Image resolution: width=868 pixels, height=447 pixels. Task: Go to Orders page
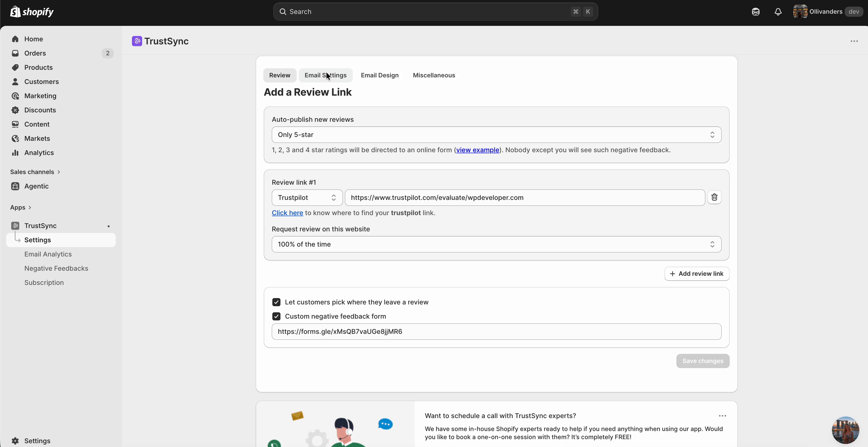pyautogui.click(x=35, y=53)
